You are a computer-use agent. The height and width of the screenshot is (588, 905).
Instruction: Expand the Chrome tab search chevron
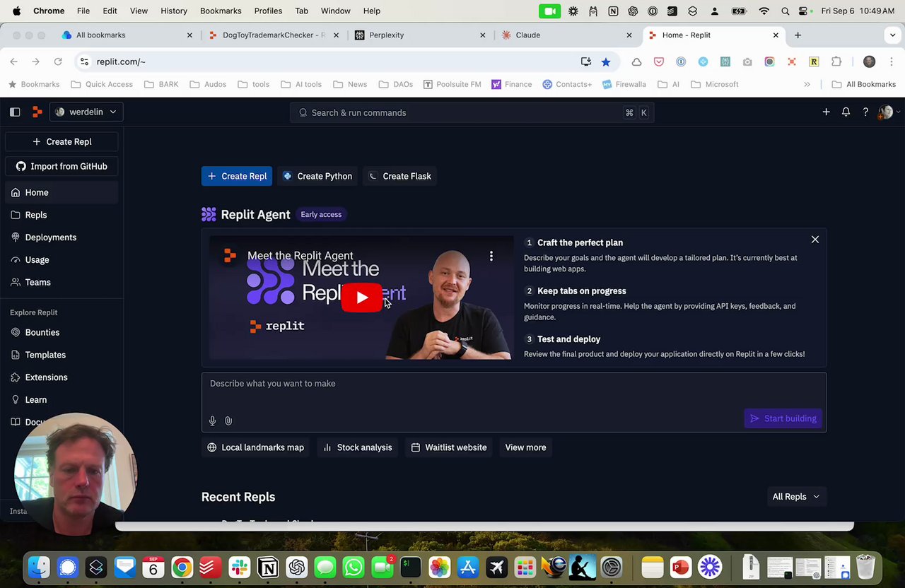tap(892, 35)
